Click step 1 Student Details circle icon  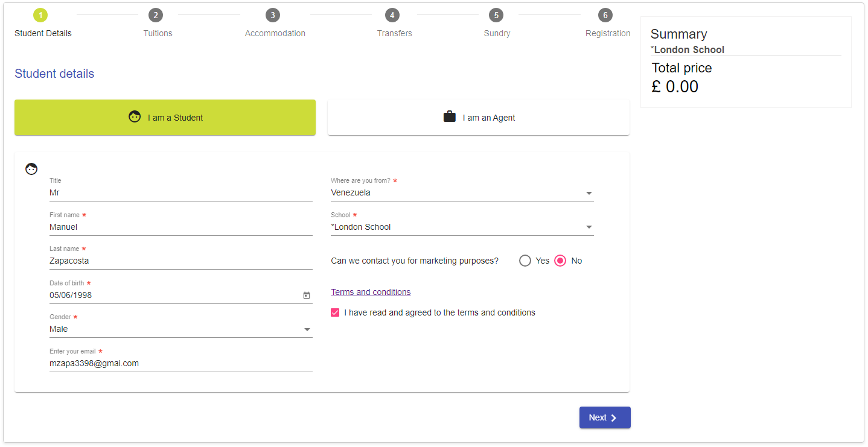40,15
